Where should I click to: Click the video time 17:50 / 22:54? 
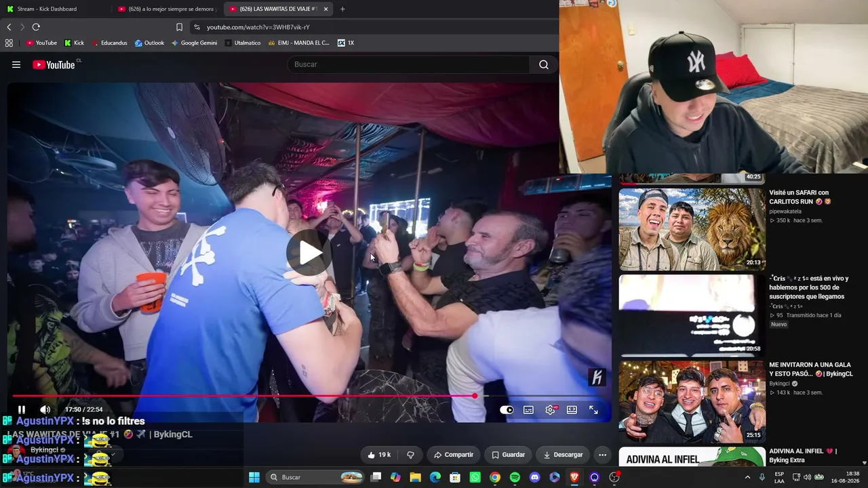pyautogui.click(x=84, y=409)
